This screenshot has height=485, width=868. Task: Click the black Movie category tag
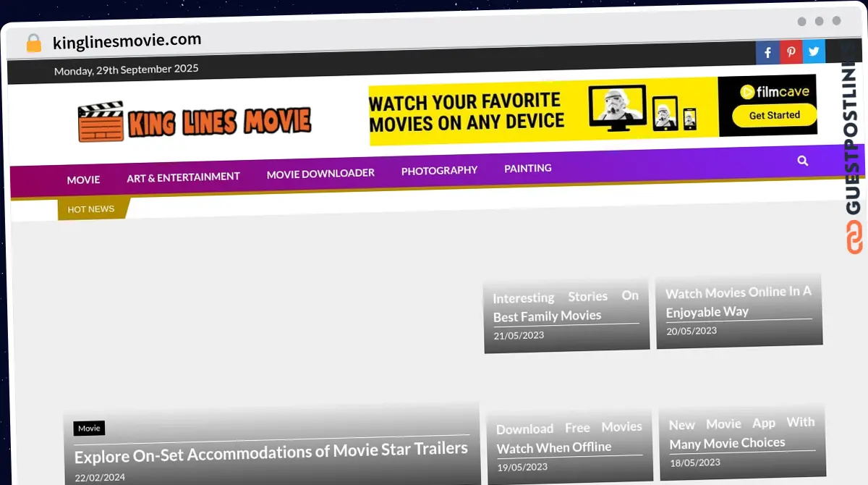[x=89, y=428]
